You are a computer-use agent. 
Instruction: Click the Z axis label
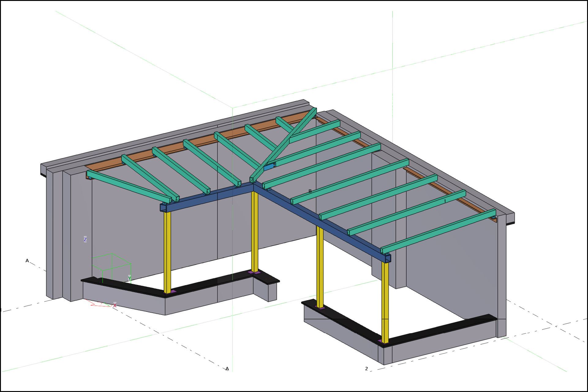pos(85,239)
